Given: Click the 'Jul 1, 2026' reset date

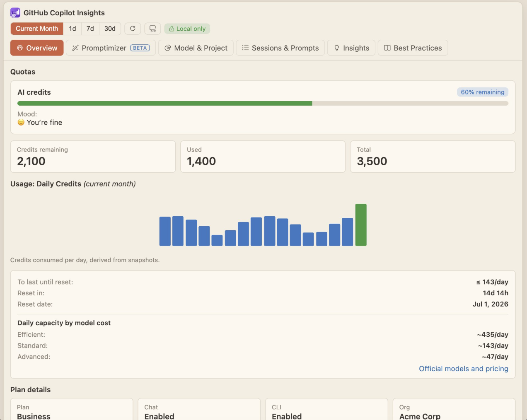Looking at the screenshot, I should pos(491,304).
